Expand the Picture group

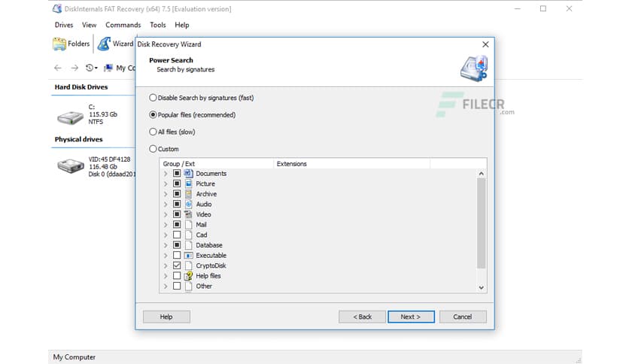[x=166, y=184]
